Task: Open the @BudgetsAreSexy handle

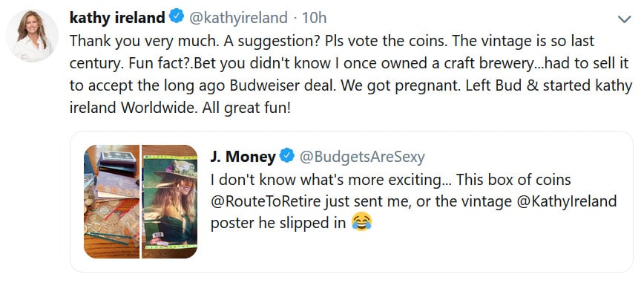Action: point(362,157)
